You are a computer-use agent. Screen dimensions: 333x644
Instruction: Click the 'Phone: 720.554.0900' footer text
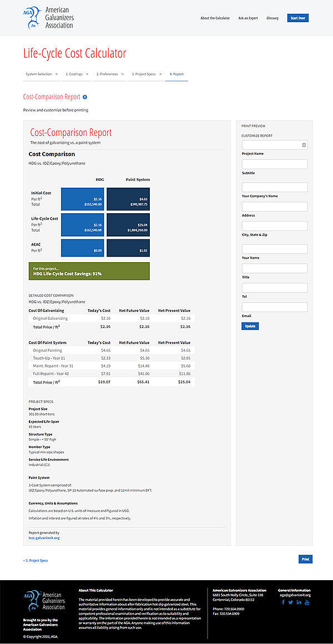[x=228, y=608]
